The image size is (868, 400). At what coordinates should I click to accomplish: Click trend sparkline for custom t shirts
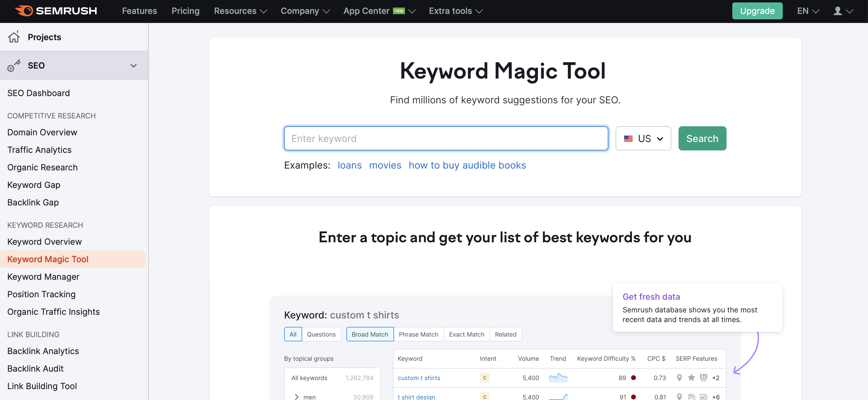coord(558,377)
